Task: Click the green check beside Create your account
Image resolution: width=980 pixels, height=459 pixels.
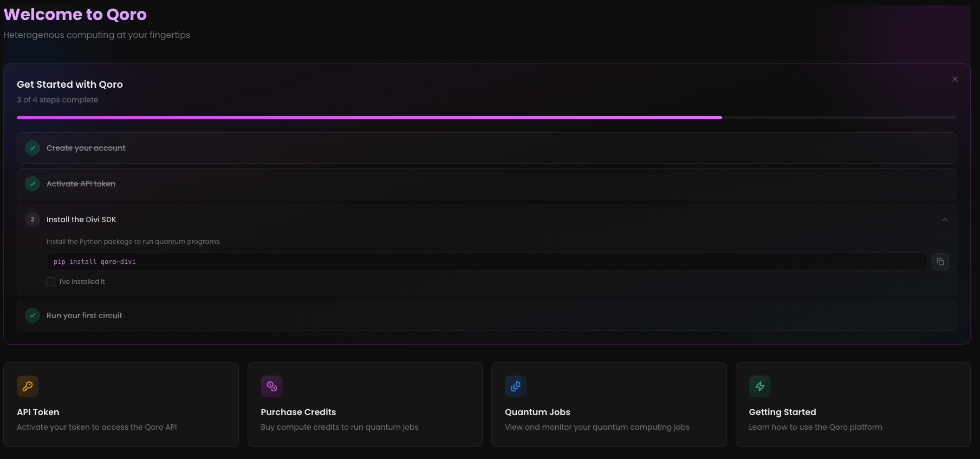Action: click(33, 148)
